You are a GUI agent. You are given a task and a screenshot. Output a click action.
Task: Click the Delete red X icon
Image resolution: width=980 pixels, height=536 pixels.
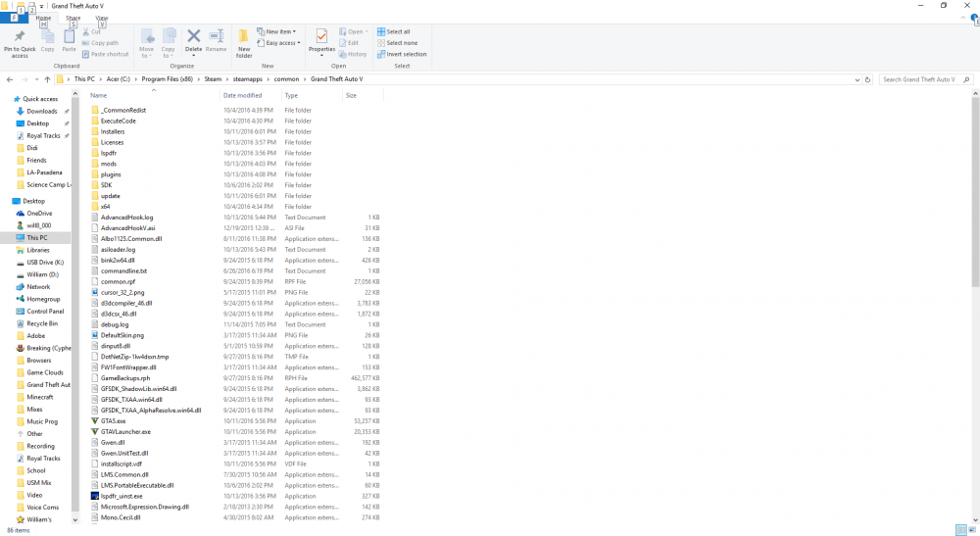[194, 36]
